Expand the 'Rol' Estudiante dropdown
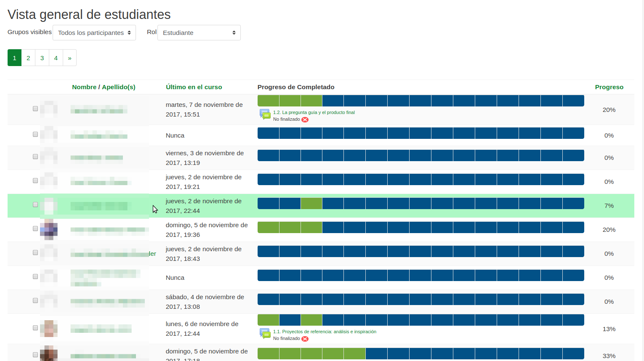The image size is (644, 361). (x=199, y=33)
